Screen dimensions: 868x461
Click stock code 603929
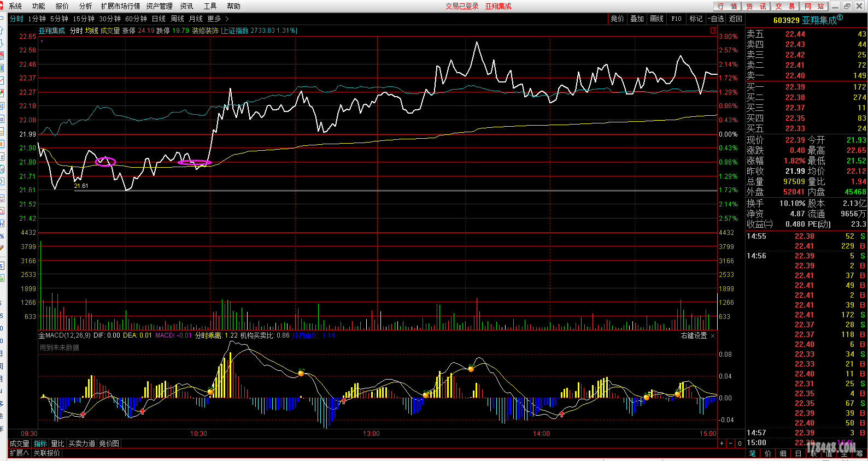coord(787,20)
